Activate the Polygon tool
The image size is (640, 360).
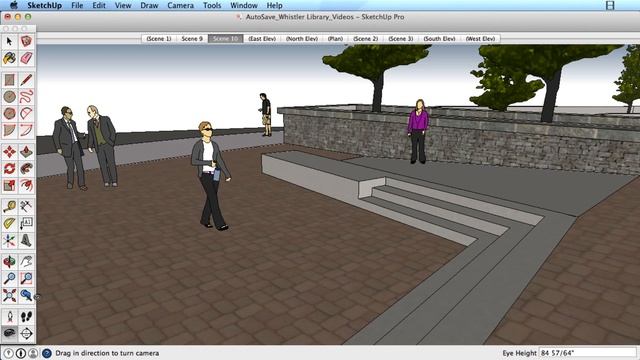(9, 113)
